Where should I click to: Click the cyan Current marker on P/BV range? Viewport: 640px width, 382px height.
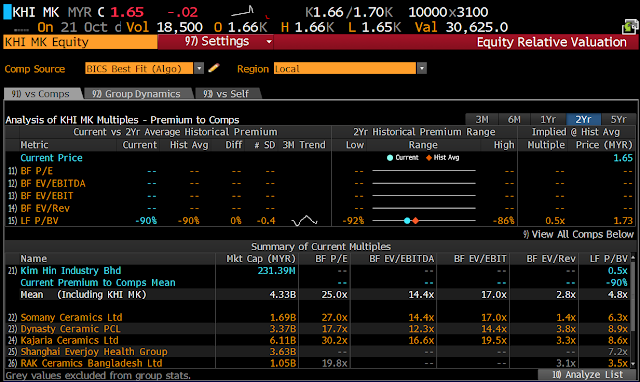[407, 221]
